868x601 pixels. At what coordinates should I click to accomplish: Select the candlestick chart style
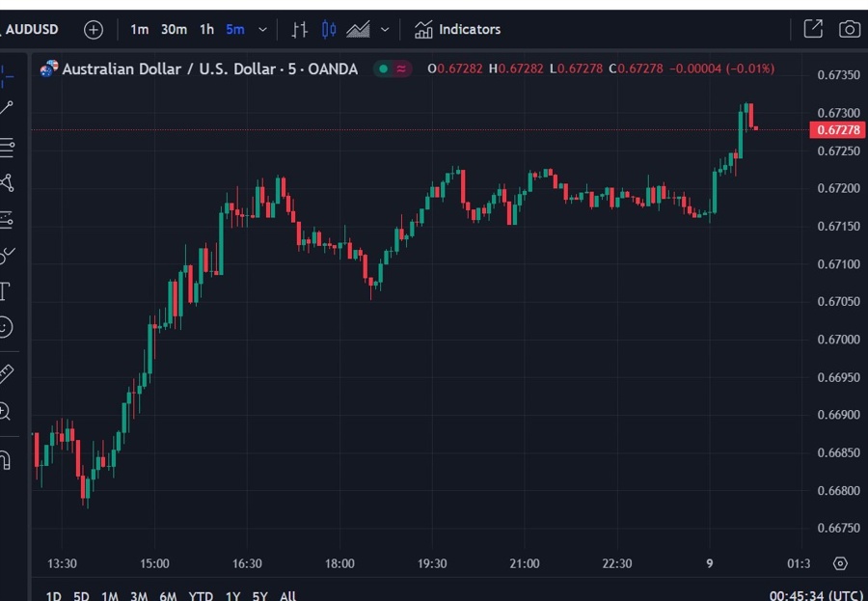pyautogui.click(x=329, y=29)
